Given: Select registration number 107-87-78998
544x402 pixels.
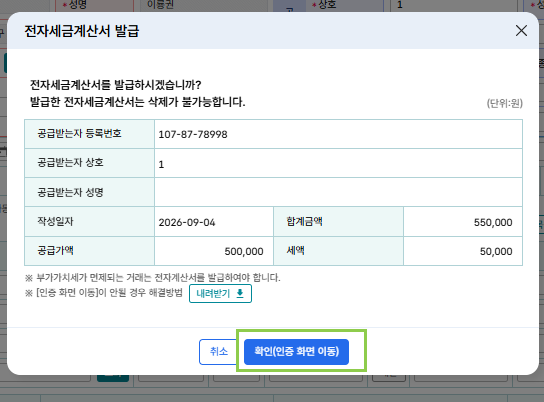Looking at the screenshot, I should pyautogui.click(x=193, y=134).
